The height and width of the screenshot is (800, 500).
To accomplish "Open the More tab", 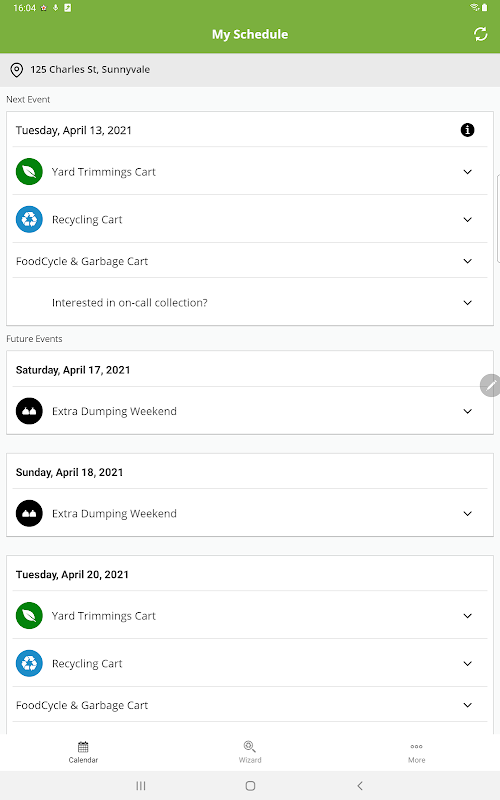I will tap(416, 752).
